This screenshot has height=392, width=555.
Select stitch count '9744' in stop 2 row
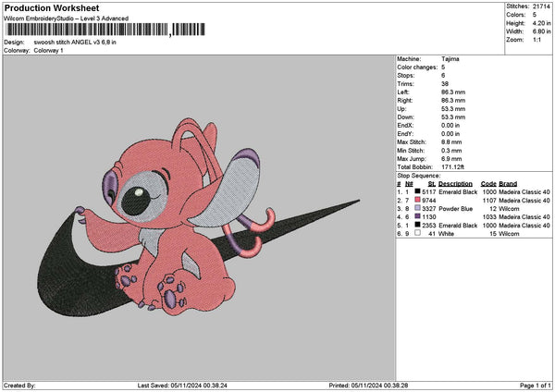coord(429,201)
